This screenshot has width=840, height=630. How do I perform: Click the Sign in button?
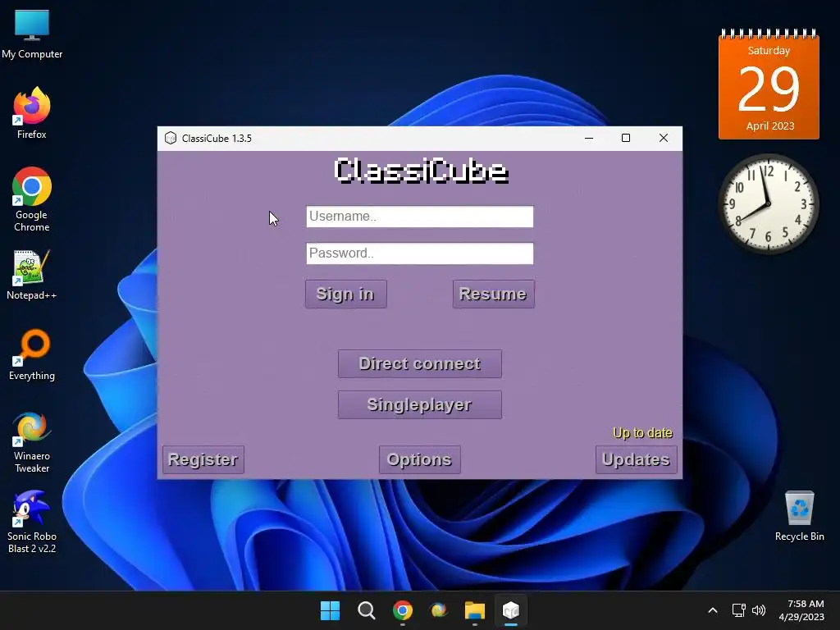coord(345,294)
